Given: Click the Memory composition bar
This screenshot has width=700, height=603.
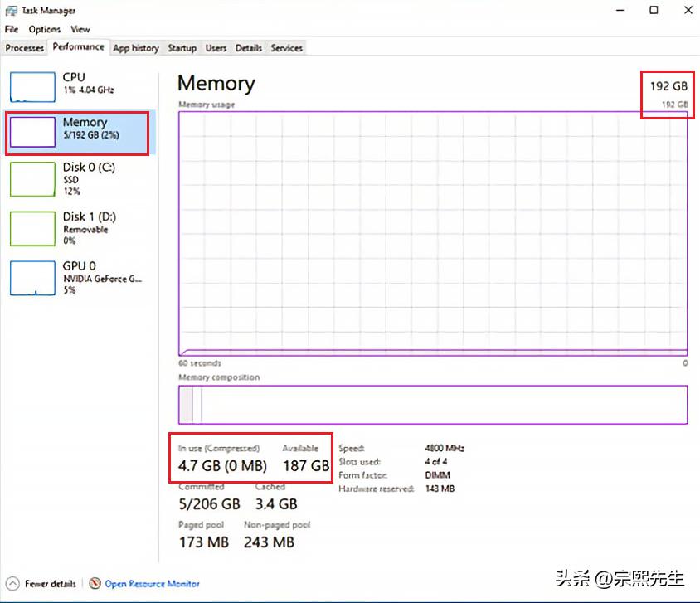Looking at the screenshot, I should (432, 405).
